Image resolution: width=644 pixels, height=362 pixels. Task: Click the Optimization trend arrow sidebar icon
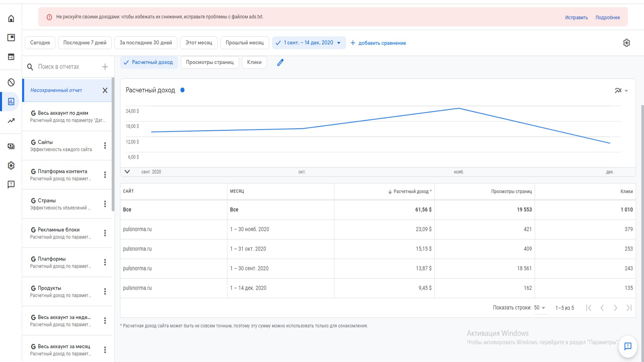[x=11, y=121]
